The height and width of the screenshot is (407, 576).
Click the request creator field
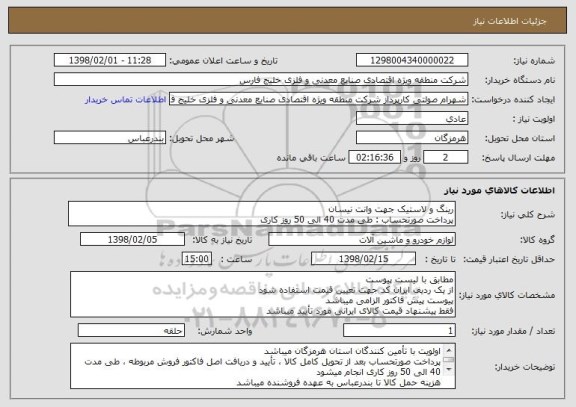point(318,99)
